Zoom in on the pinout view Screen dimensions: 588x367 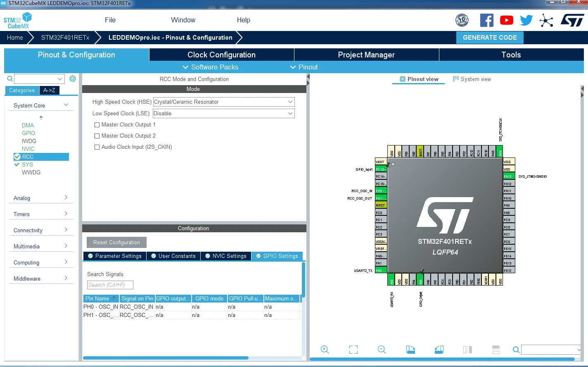click(x=325, y=350)
